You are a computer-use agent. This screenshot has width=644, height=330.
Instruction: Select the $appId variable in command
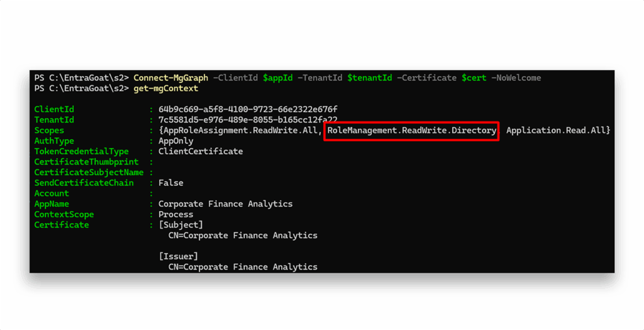278,77
